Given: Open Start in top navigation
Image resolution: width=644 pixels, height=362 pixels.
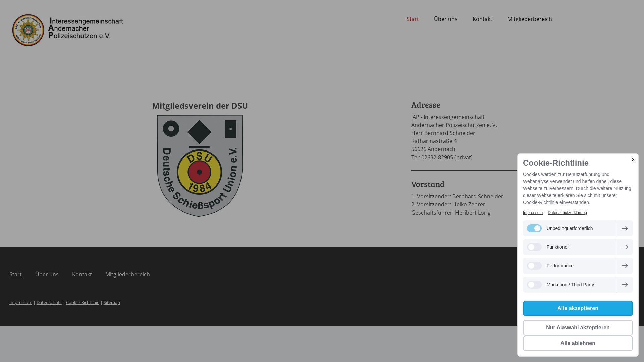Looking at the screenshot, I should coord(413,19).
